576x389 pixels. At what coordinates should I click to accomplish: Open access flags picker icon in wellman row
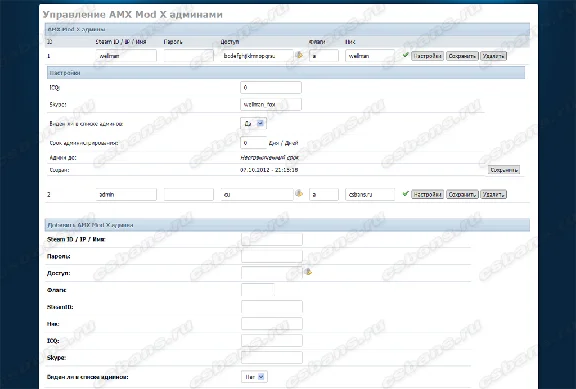click(x=299, y=55)
